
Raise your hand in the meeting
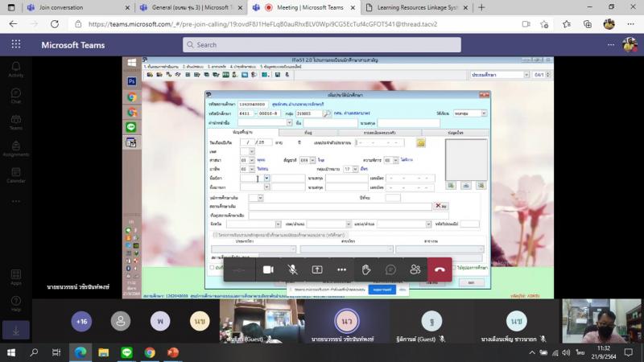(366, 269)
